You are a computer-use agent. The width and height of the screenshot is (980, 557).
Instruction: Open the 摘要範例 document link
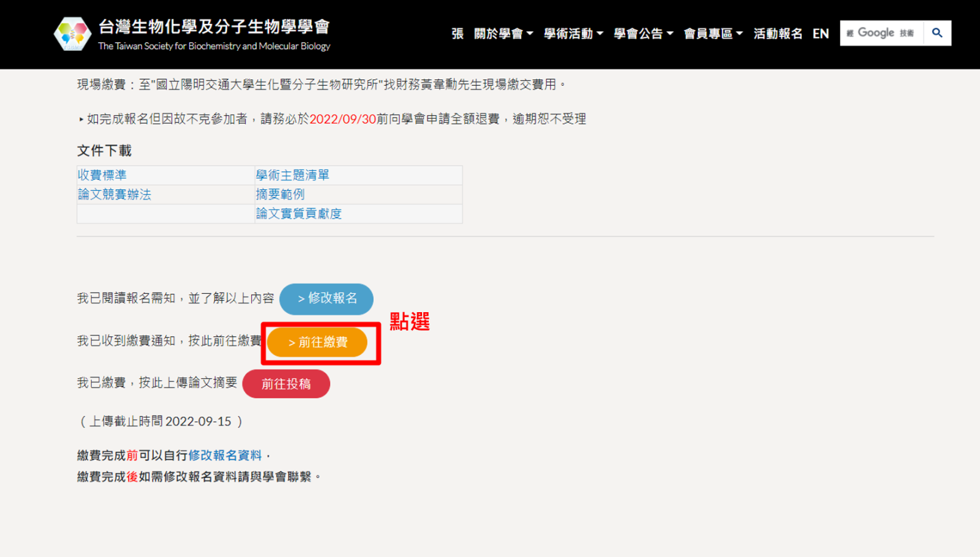tap(280, 195)
